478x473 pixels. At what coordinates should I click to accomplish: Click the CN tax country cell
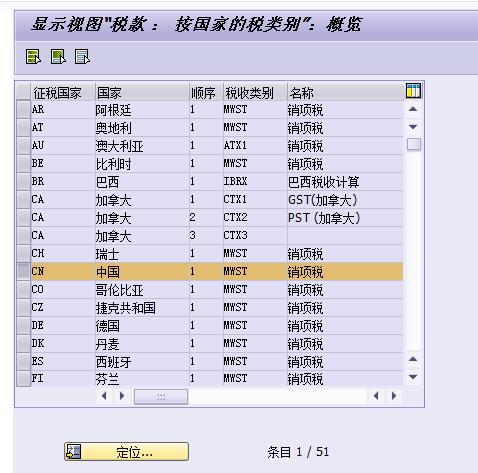[63, 272]
